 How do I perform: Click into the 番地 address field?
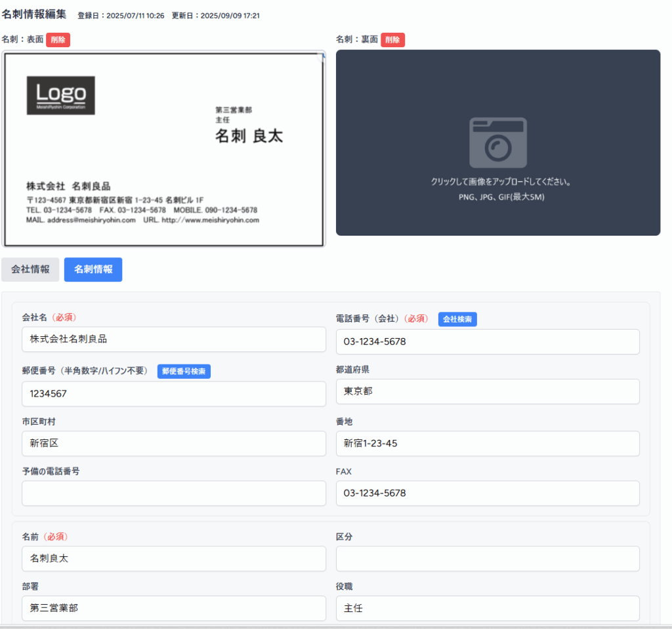tap(488, 444)
